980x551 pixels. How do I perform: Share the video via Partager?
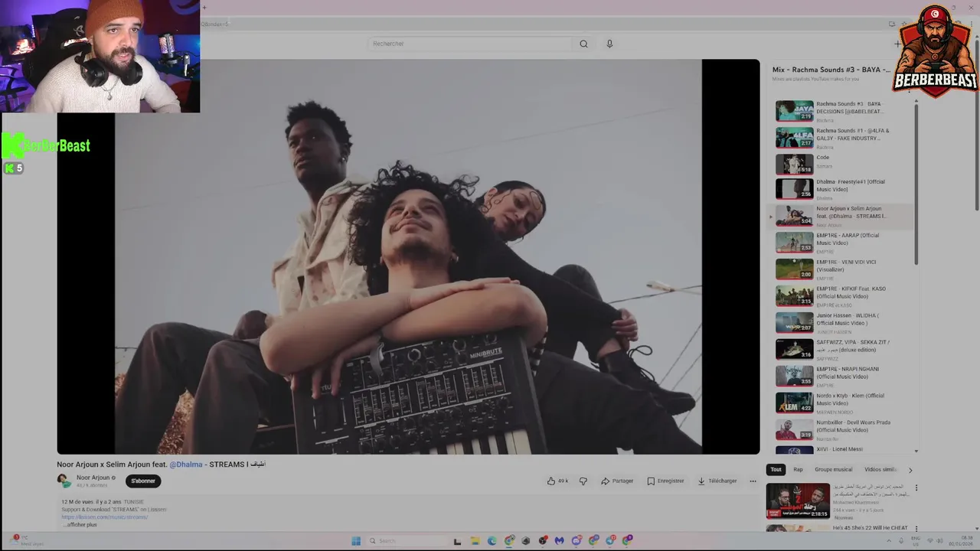[617, 481]
